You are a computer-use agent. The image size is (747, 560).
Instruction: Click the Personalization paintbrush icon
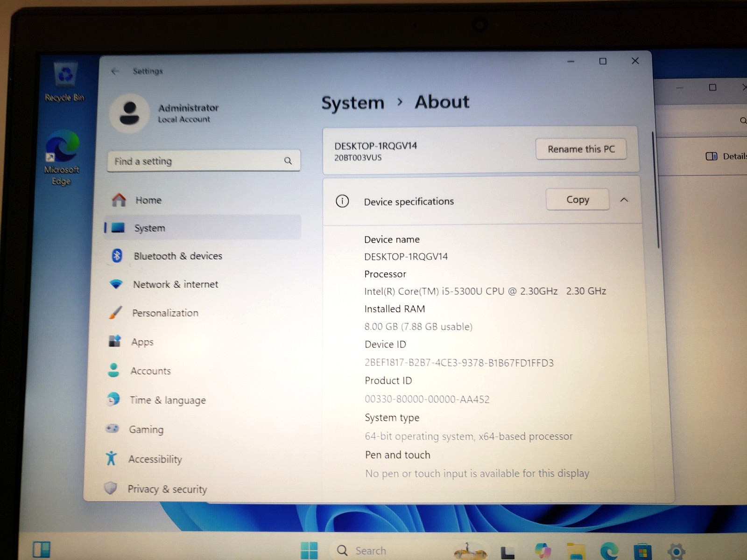(x=115, y=312)
